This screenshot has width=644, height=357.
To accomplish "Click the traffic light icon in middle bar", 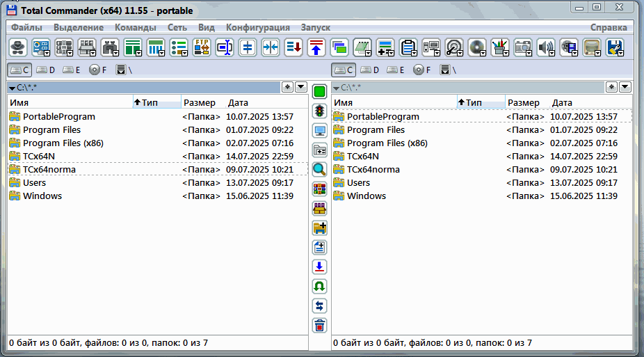I will coord(319,111).
